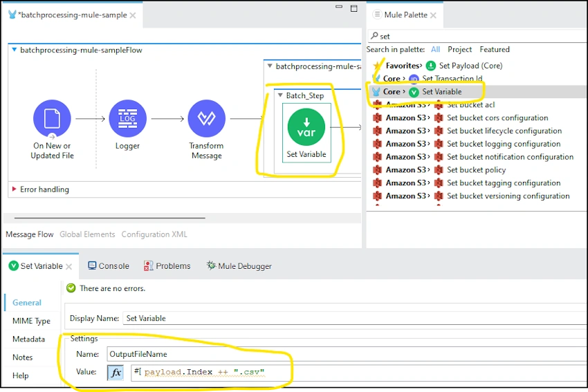Open the Configuration XML view
Image resolution: width=588 pixels, height=392 pixels.
(154, 234)
